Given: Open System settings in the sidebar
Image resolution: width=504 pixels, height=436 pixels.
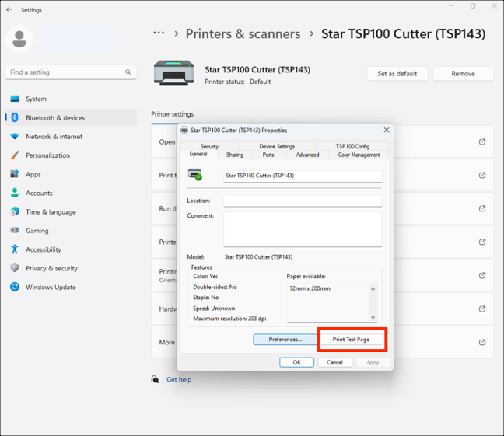Looking at the screenshot, I should [72, 99].
